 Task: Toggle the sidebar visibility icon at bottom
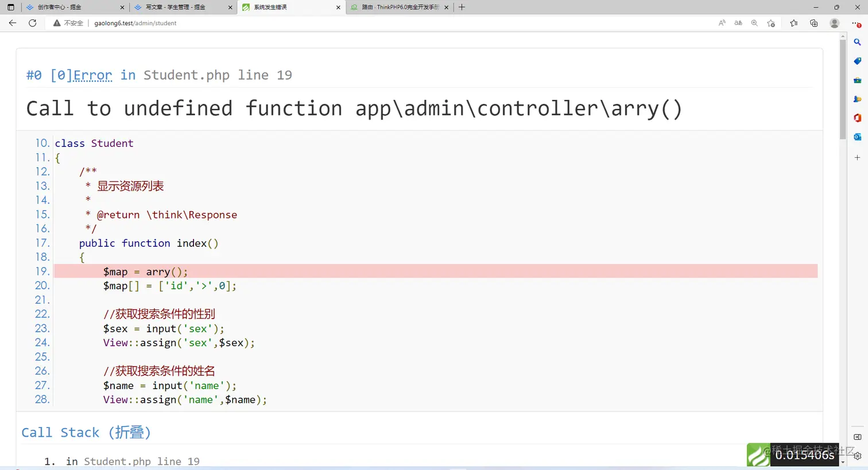(x=857, y=437)
